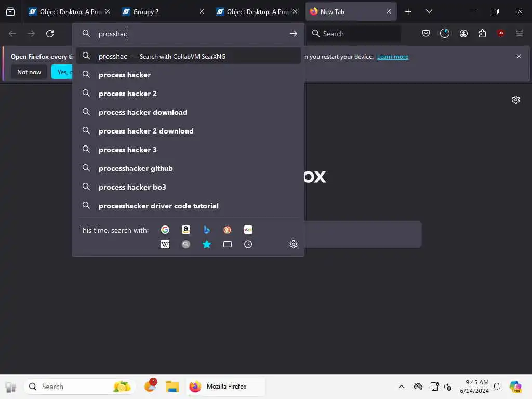Close the New Tab tab
The height and width of the screenshot is (399, 532).
[x=389, y=12]
